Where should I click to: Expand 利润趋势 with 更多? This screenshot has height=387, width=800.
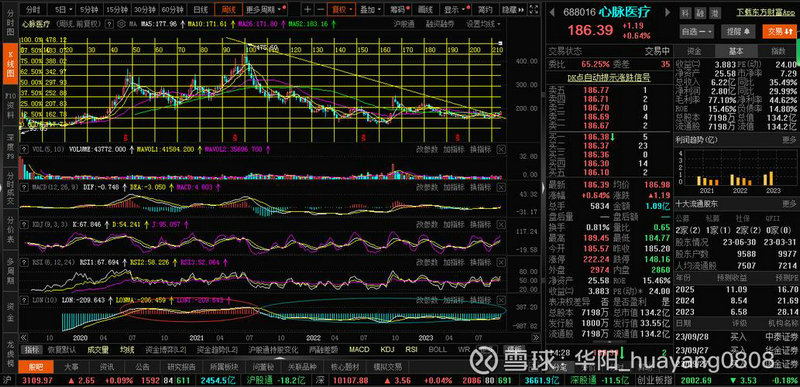point(789,139)
